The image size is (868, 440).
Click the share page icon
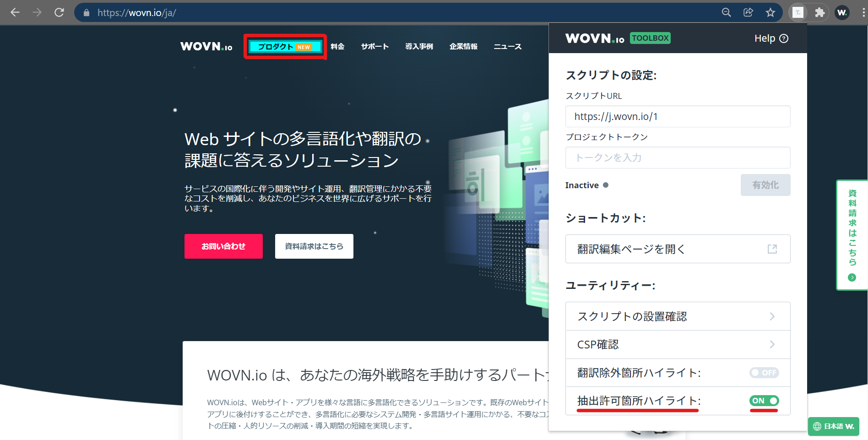(x=748, y=12)
